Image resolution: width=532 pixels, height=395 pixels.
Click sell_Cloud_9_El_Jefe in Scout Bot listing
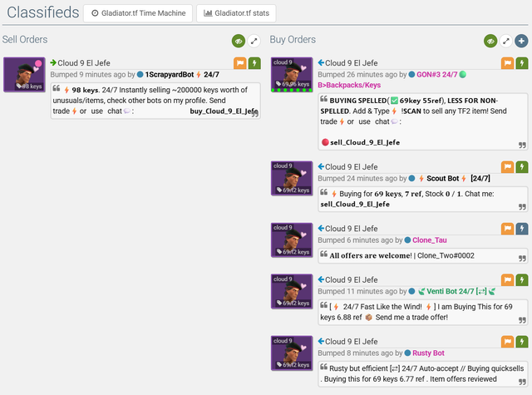click(355, 205)
